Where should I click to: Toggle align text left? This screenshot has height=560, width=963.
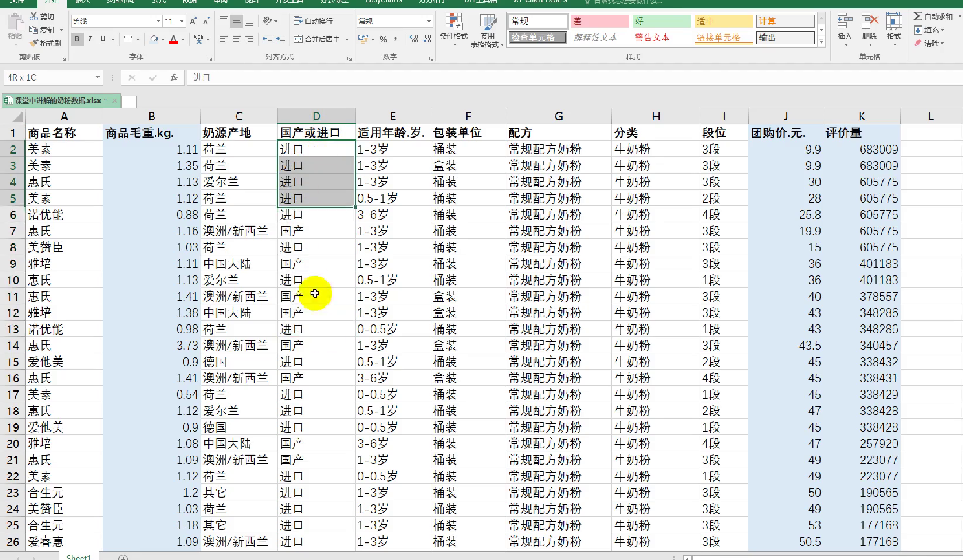point(224,39)
